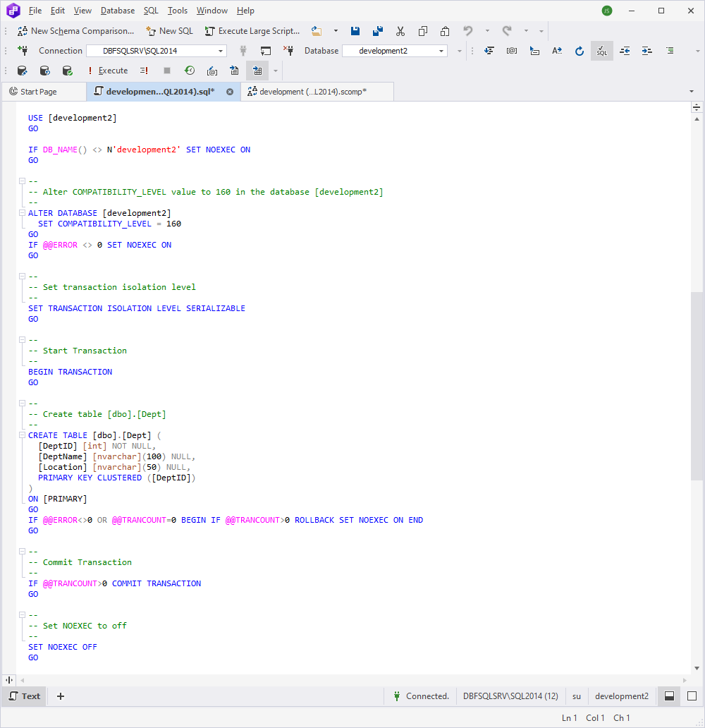Click the format document arrow icon
Viewport: 705px width, 728px height.
coord(489,51)
